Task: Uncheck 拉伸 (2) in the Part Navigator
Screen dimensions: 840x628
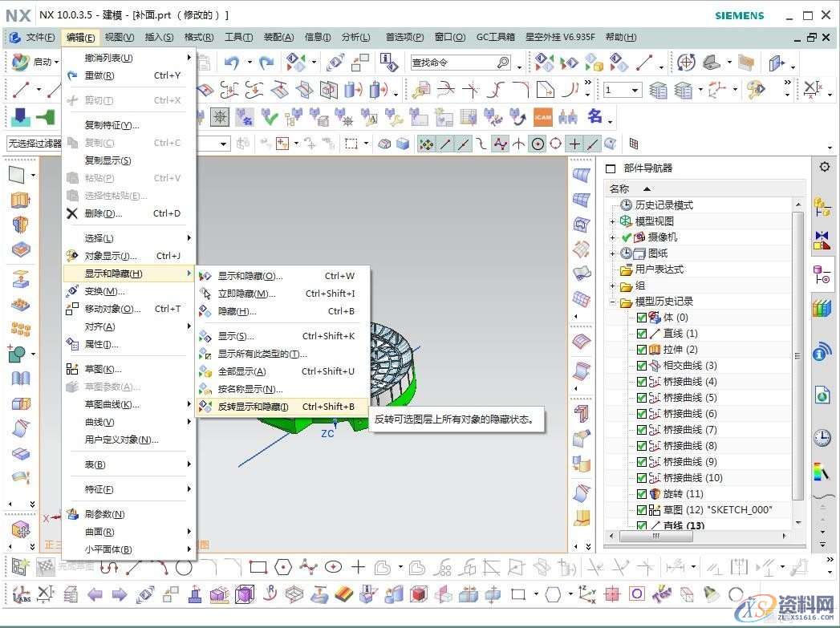Action: pos(640,350)
